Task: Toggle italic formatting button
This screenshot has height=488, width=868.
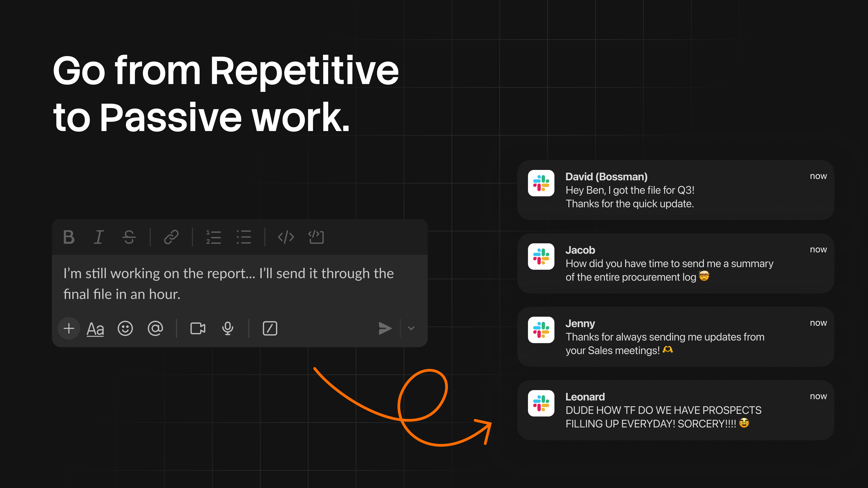Action: (x=98, y=237)
